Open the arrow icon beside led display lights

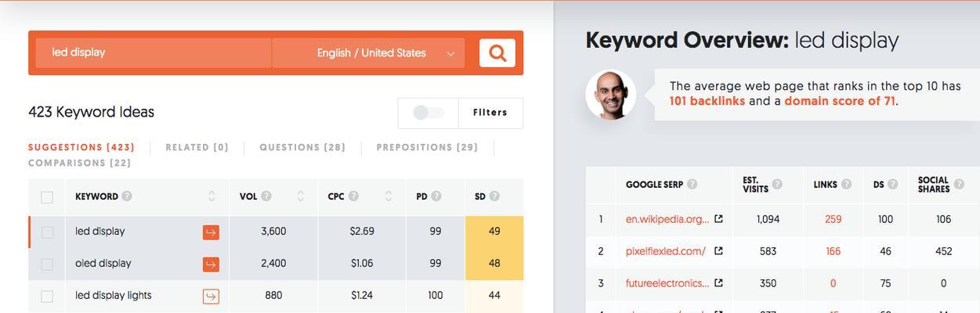pyautogui.click(x=211, y=297)
